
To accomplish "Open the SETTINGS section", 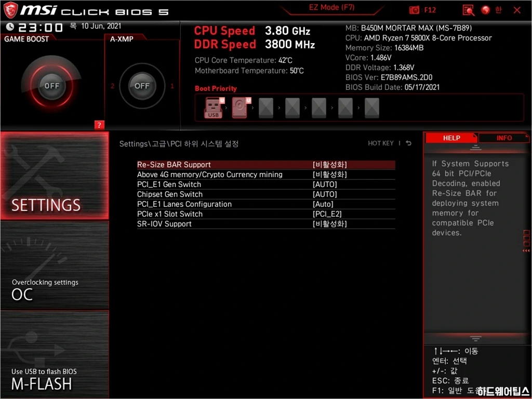I will (x=55, y=176).
